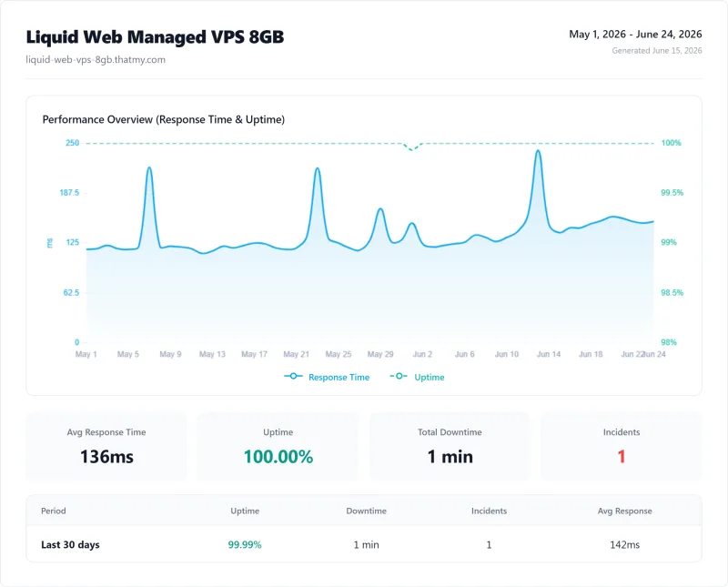Click the 100.00% uptime card value
Viewport: 728px width, 587px height.
click(x=278, y=457)
